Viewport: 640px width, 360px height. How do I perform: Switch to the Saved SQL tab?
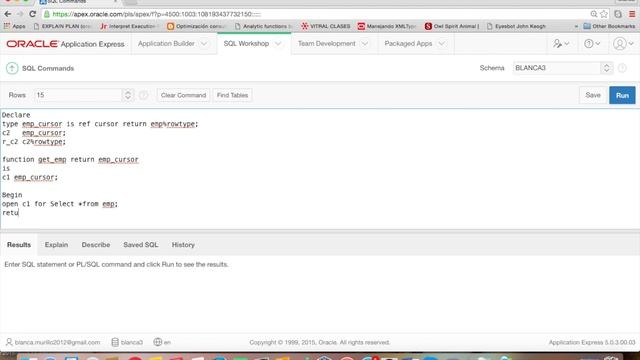click(140, 245)
